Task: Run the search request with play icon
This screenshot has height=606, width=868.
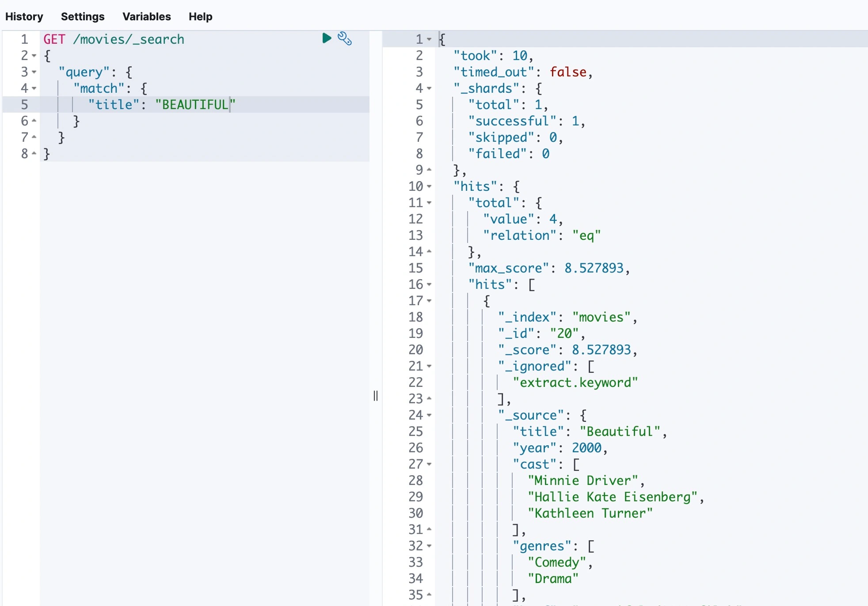Action: coord(327,38)
